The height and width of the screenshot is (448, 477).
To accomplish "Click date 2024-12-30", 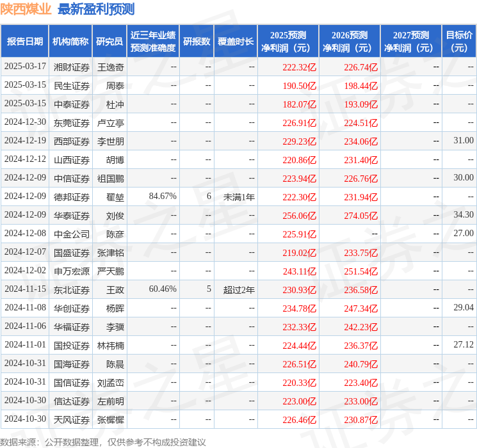I will 25,122.
